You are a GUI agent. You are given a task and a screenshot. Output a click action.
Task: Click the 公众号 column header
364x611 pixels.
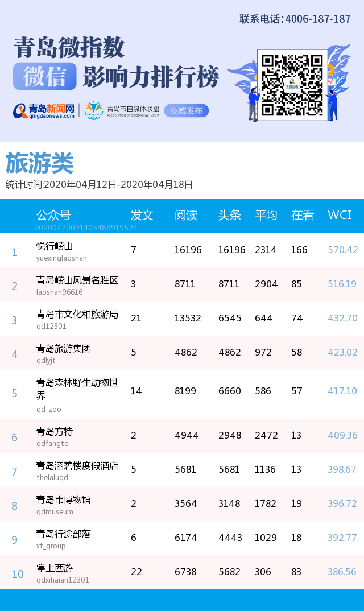[x=53, y=215]
